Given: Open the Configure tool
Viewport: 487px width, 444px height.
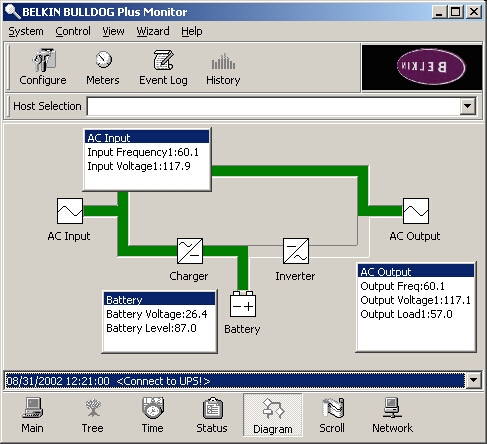Looking at the screenshot, I should point(43,67).
